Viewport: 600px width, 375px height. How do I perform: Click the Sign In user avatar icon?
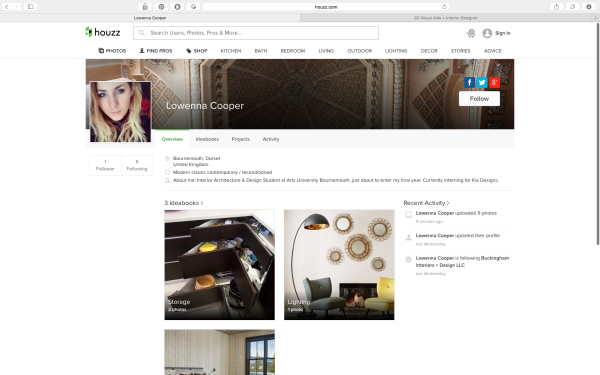point(487,33)
